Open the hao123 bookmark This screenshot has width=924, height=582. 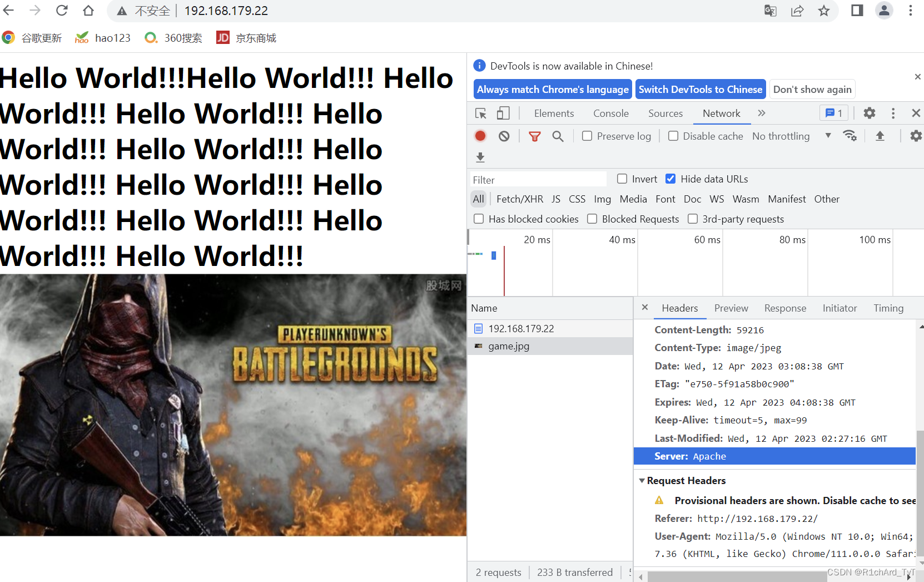[x=103, y=38]
